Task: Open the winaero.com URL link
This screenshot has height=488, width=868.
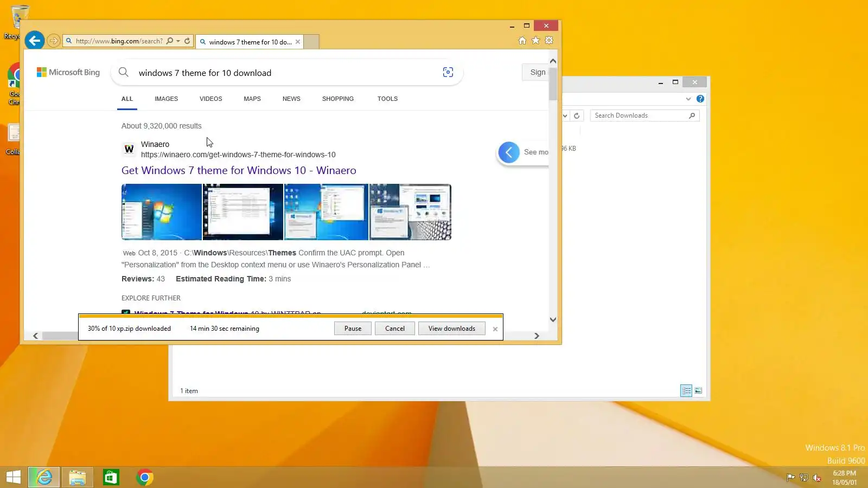Action: pos(238,155)
